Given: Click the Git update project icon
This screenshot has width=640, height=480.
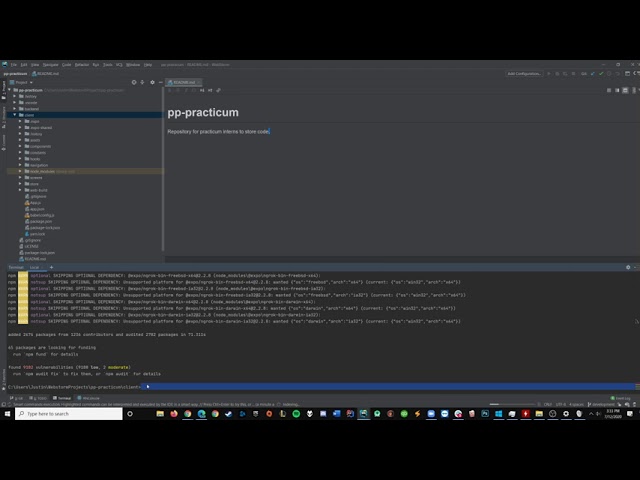Looking at the screenshot, I should pos(593,73).
